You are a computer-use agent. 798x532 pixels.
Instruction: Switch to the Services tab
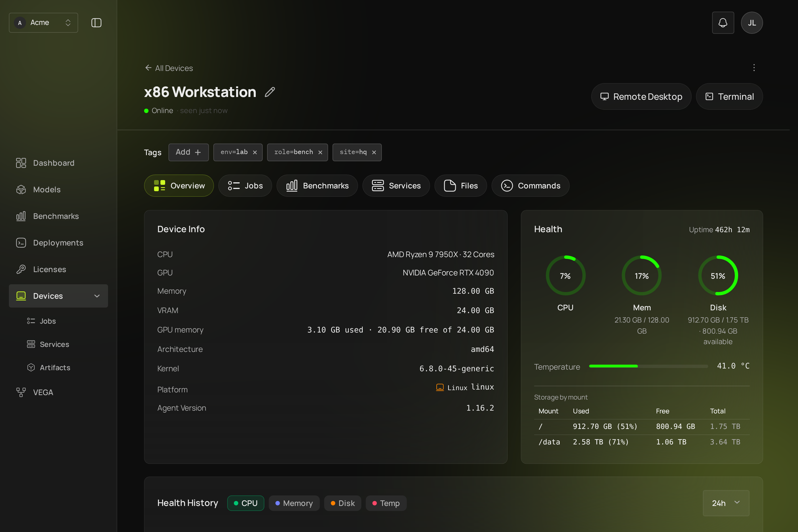396,186
